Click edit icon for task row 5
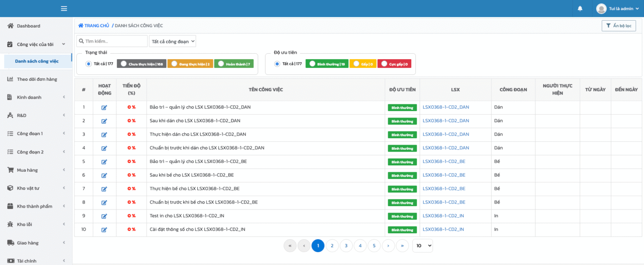644x265 pixels. coord(104,162)
